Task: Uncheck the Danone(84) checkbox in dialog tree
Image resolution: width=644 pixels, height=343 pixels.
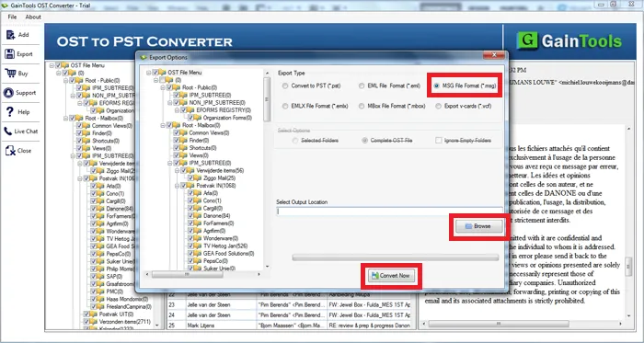Action: [x=190, y=216]
